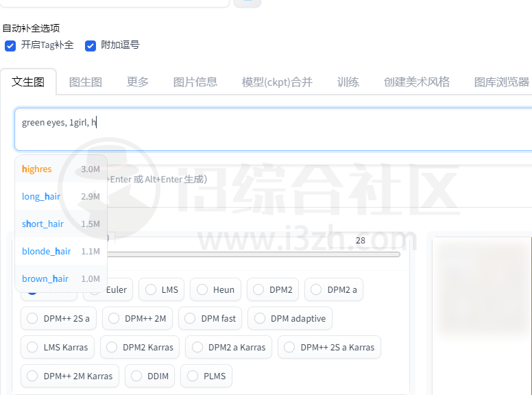Screen dimensions: 532x395
Task: Choose the DDIM sampler
Action: (149, 376)
